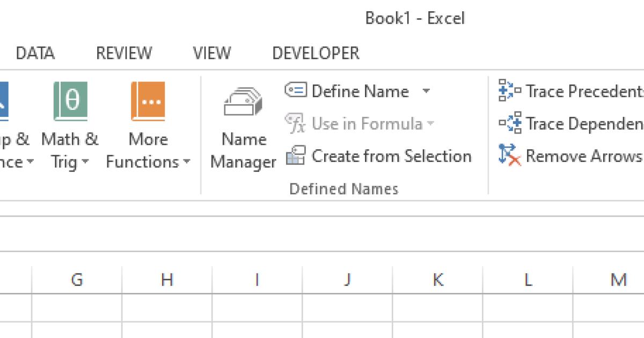644x338 pixels.
Task: Click Remove Arrows icon
Action: coord(508,156)
